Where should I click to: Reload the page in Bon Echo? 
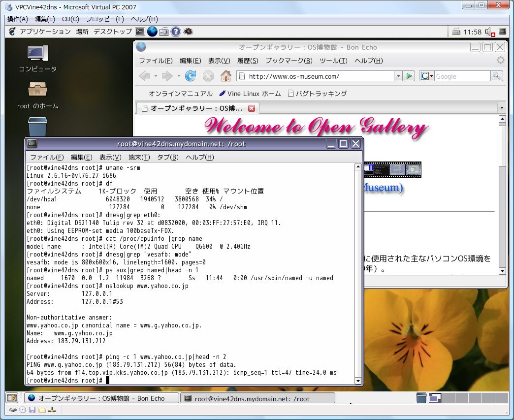click(191, 76)
